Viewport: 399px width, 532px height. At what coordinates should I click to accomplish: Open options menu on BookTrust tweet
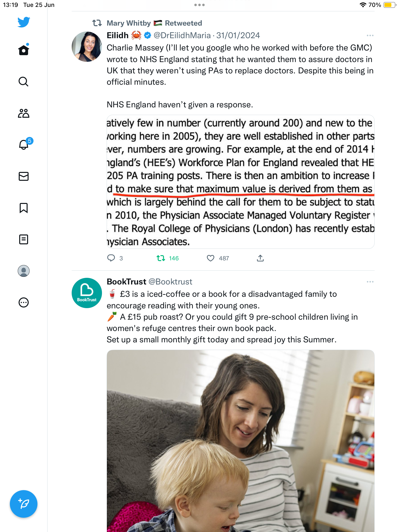tap(370, 282)
